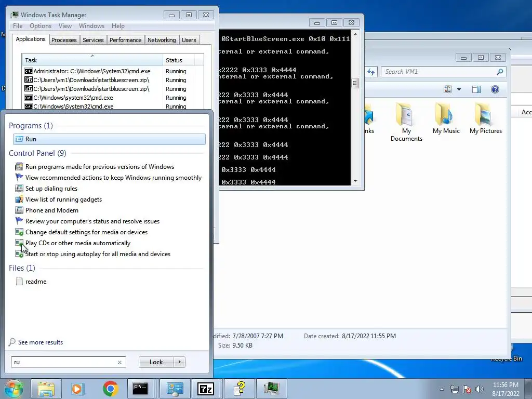
Task: Open Windows Media Player from the taskbar
Action: point(77,389)
